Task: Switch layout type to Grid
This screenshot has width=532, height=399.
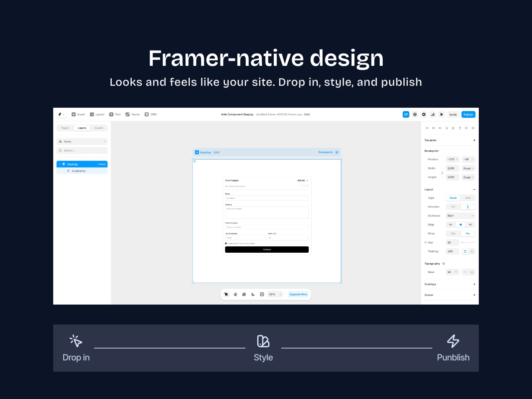Action: click(x=468, y=198)
